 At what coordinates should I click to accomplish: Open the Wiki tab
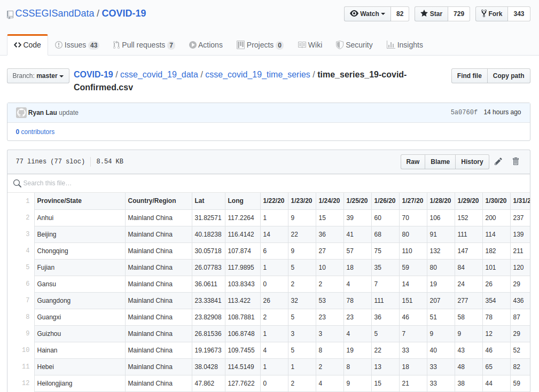pos(310,45)
